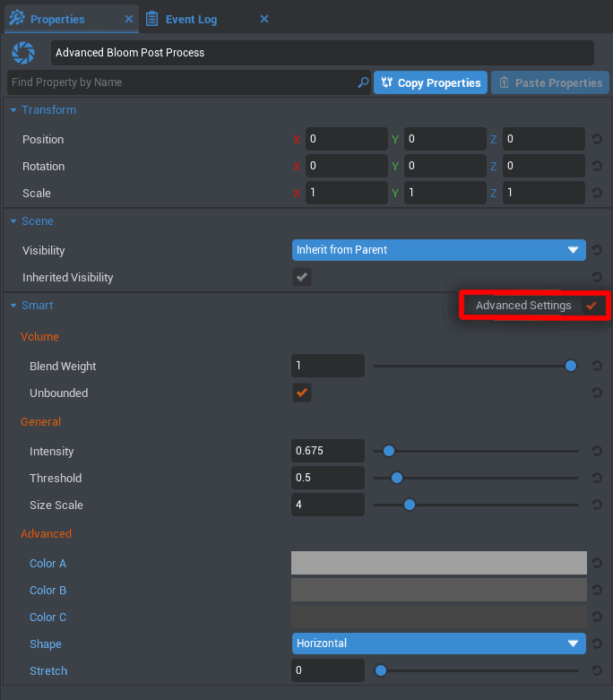Open the Shape dropdown set to Horizontal
This screenshot has width=613, height=700.
(438, 644)
